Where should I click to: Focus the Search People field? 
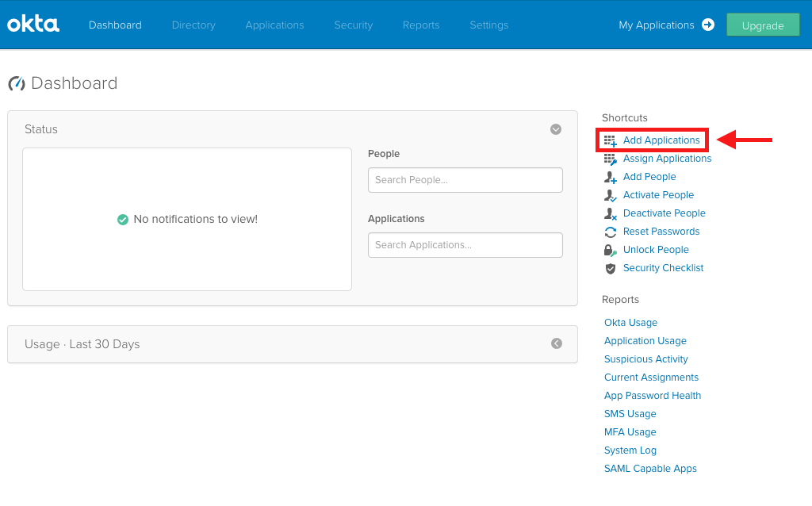(x=465, y=180)
